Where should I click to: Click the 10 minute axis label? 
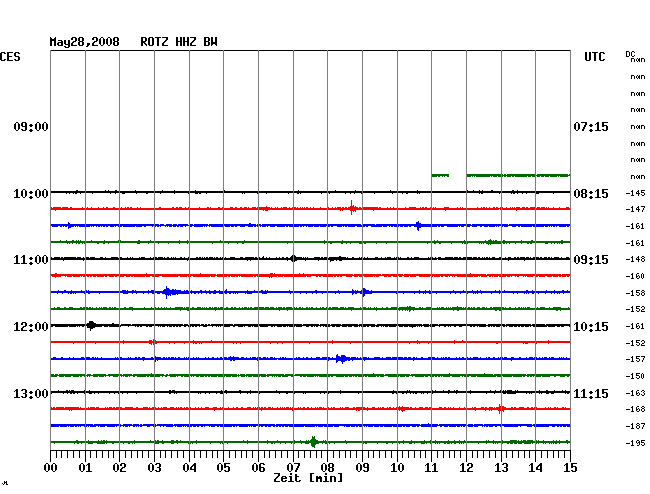(397, 468)
